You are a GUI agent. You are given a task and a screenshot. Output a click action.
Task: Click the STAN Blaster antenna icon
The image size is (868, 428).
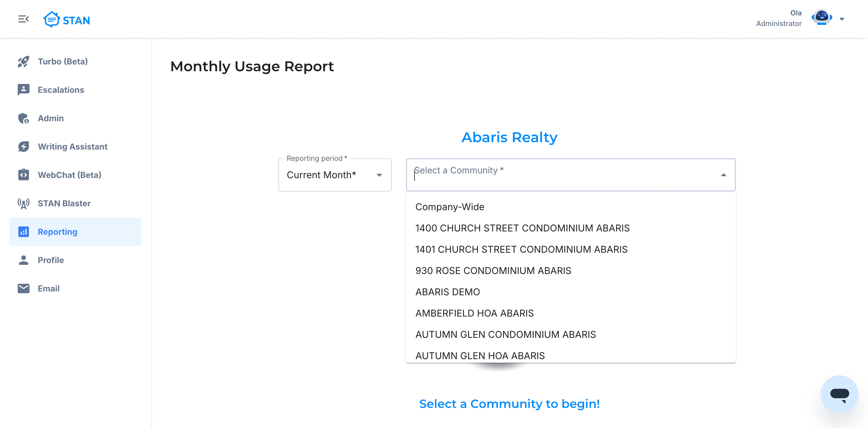23,203
